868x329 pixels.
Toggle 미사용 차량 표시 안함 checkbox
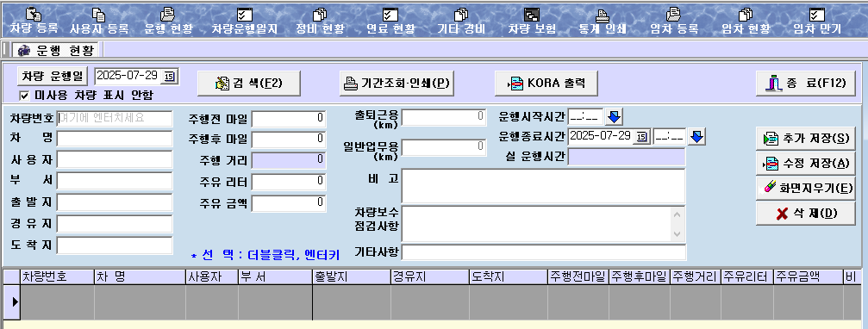(24, 95)
